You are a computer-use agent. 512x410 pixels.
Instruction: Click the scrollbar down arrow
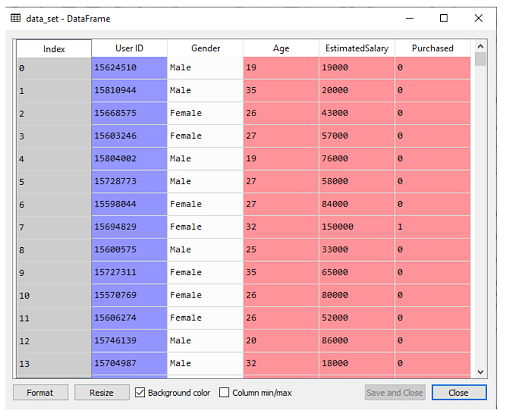coord(480,372)
